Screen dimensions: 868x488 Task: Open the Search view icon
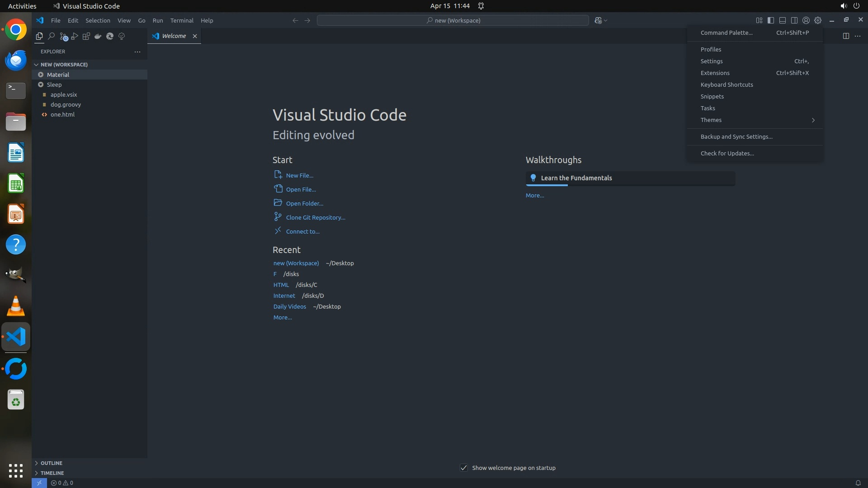51,36
